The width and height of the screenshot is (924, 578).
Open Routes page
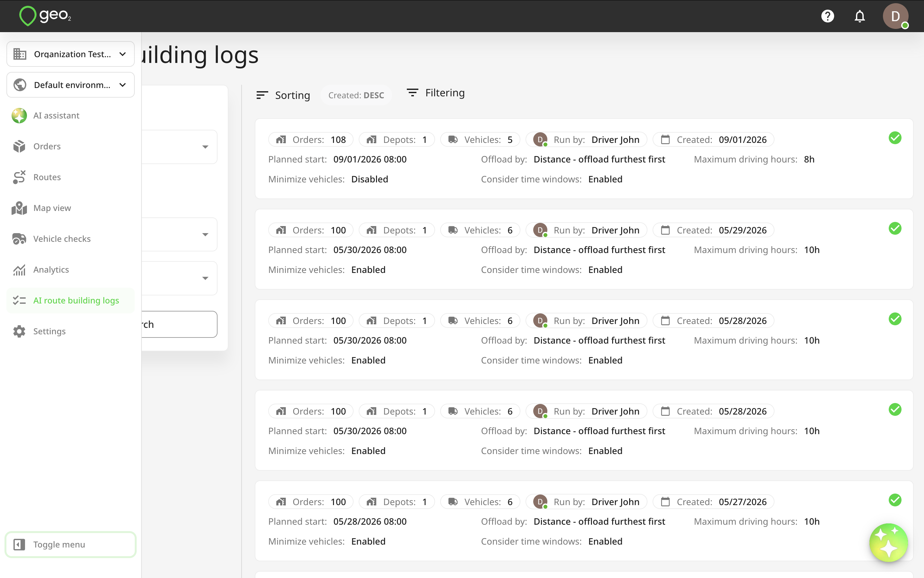71,177
